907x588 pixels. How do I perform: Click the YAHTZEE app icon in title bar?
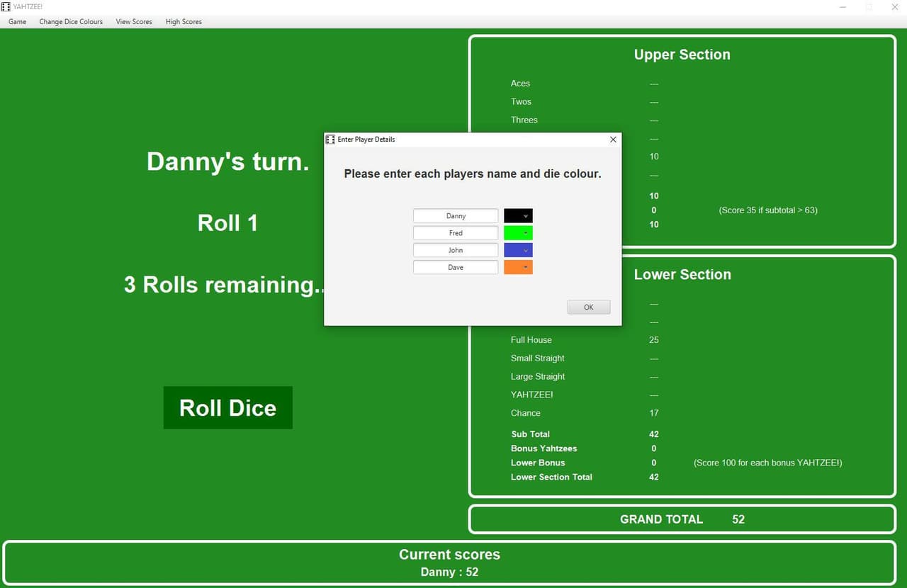point(6,6)
